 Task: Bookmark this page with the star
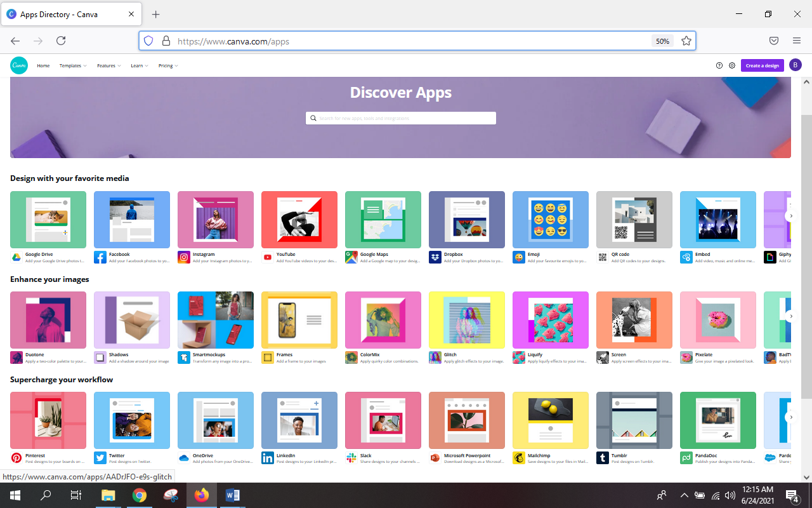click(x=686, y=41)
